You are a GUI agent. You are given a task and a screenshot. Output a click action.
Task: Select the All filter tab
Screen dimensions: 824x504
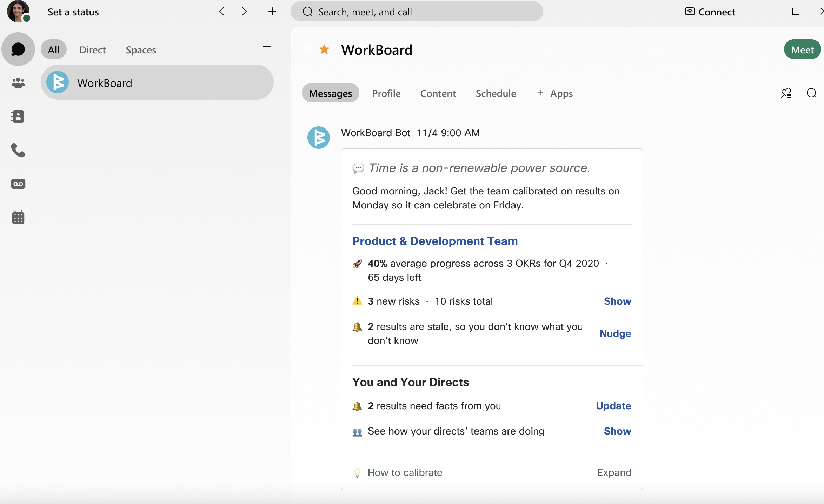[x=54, y=49]
